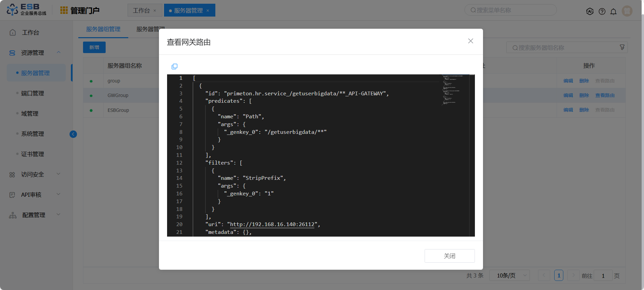Switch to the 服务器组管理 tab
The image size is (644, 290).
[103, 29]
